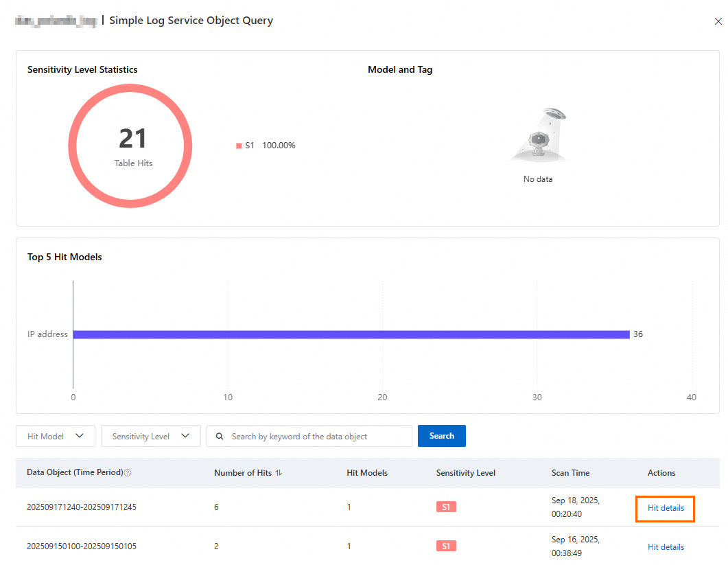Screen dimensions: 728x565
Task: Click the Scan Time column header
Action: click(x=570, y=473)
